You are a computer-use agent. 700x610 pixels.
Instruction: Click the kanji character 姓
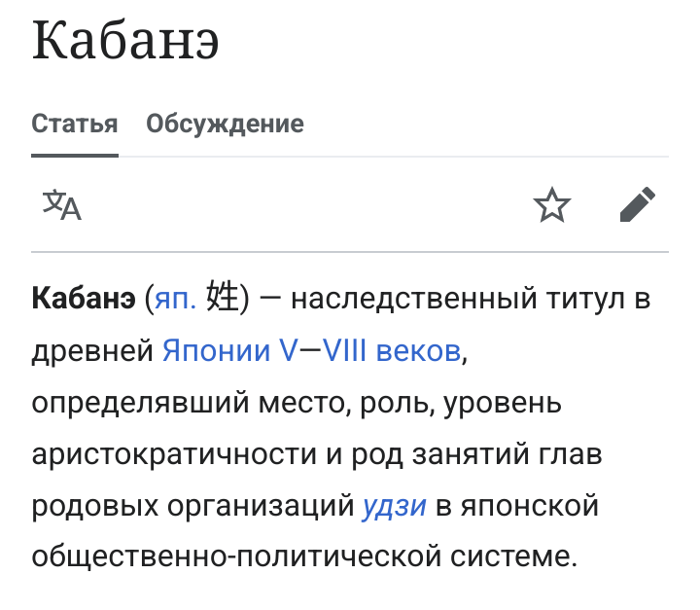[x=223, y=297]
